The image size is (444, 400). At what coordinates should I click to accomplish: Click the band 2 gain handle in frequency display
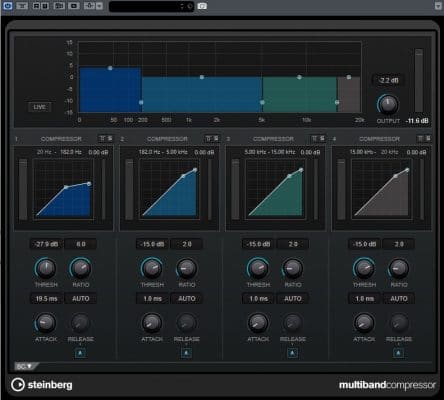click(202, 77)
